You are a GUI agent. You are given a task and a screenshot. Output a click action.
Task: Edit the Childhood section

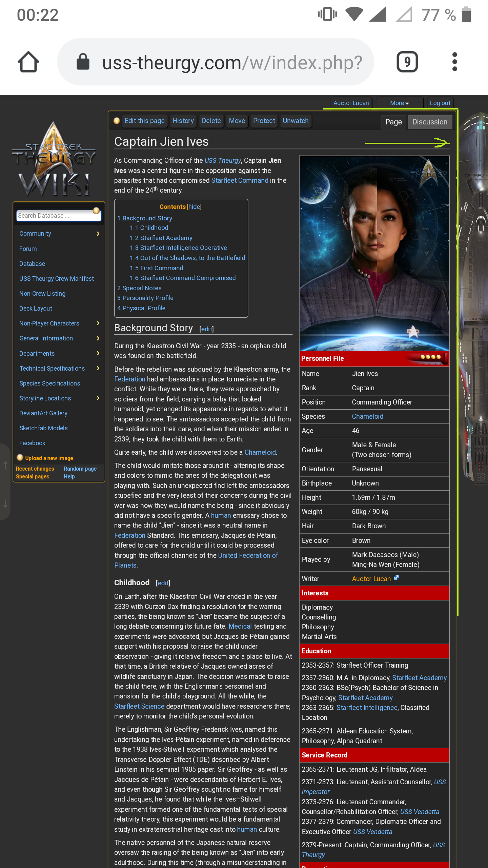[163, 583]
